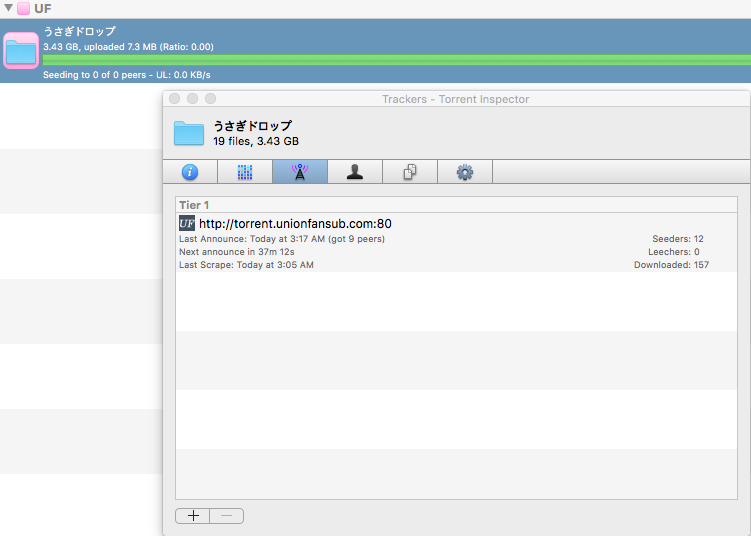This screenshot has width=751, height=536.
Task: Select the Trackers antenna tab
Action: click(300, 172)
